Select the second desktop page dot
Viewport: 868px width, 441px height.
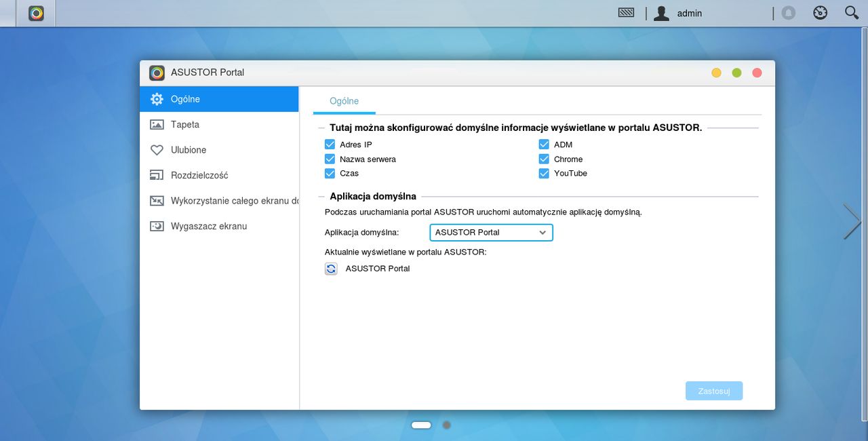coord(446,425)
